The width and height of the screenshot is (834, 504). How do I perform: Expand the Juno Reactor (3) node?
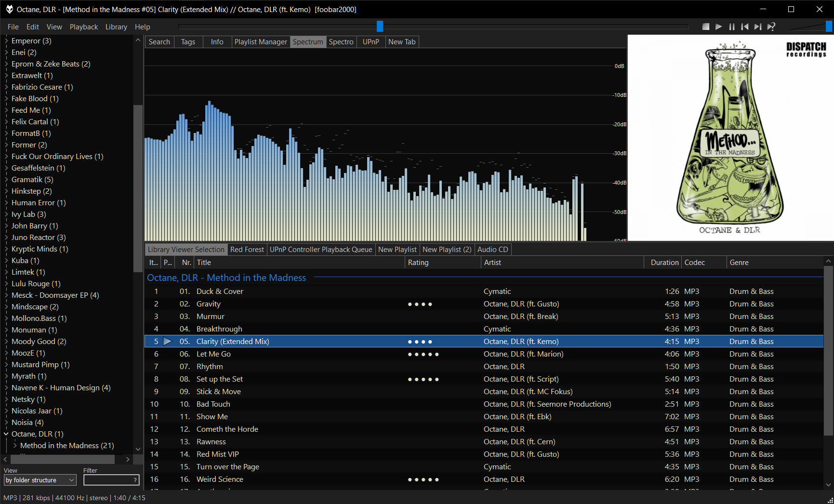[6, 238]
